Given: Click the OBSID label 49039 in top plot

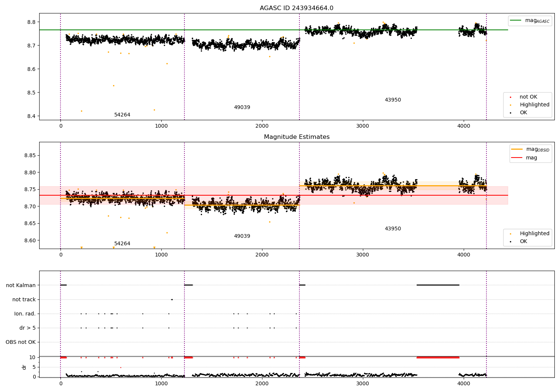Looking at the screenshot, I should click(242, 108).
